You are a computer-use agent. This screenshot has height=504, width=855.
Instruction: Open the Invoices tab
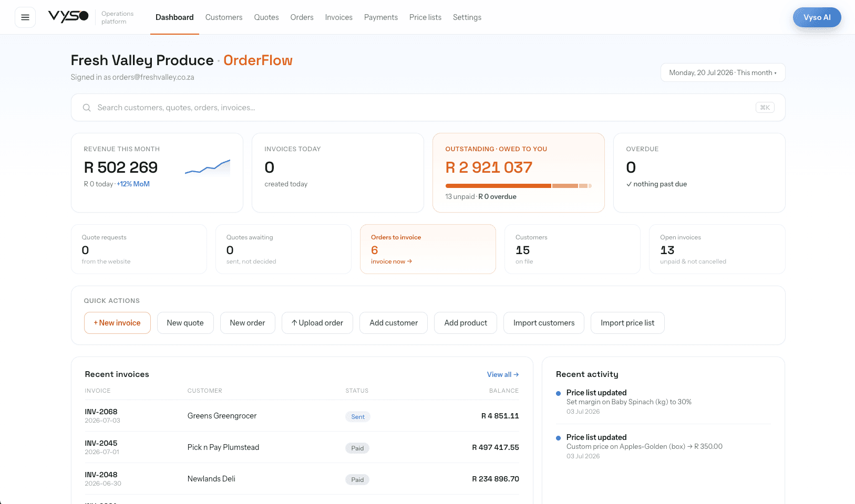click(338, 17)
